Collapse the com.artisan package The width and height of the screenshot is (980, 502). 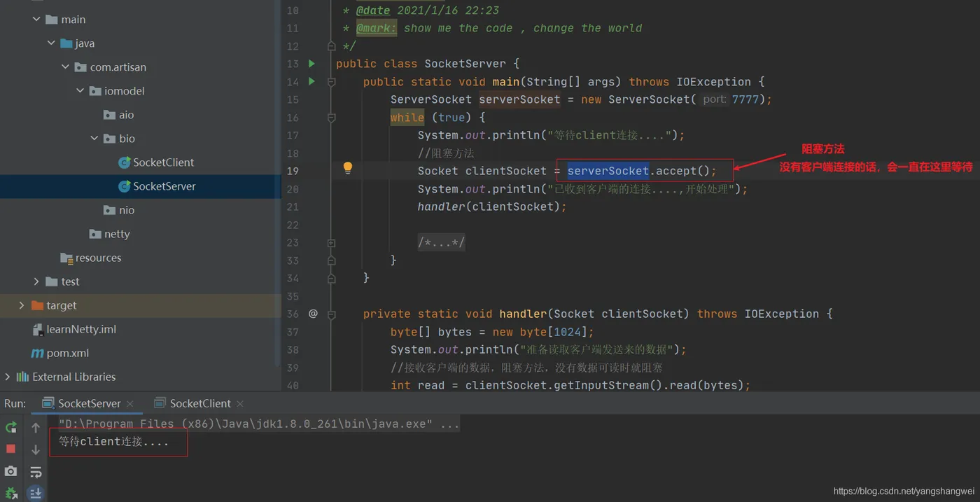point(65,67)
